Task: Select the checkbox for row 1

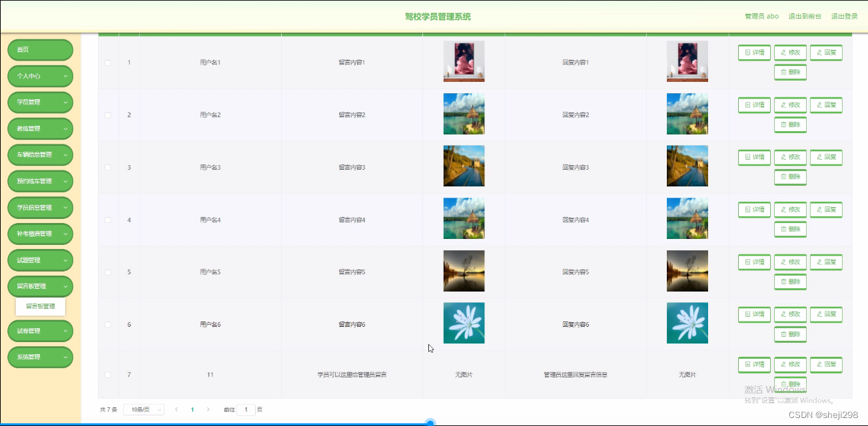Action: click(x=108, y=62)
